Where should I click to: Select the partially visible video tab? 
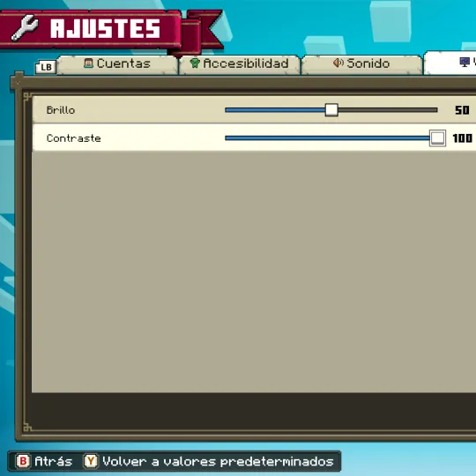(450, 63)
